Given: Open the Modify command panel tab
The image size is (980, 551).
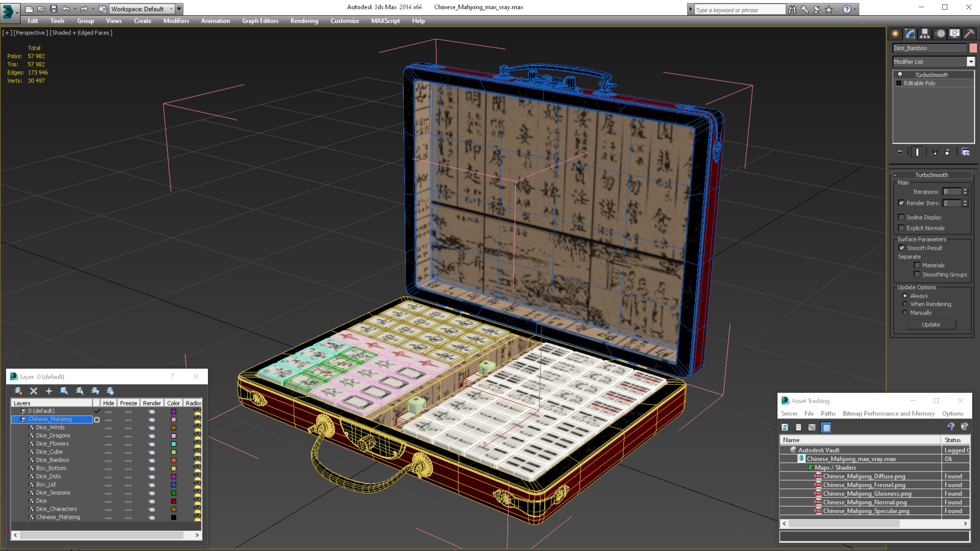Looking at the screenshot, I should [x=910, y=34].
